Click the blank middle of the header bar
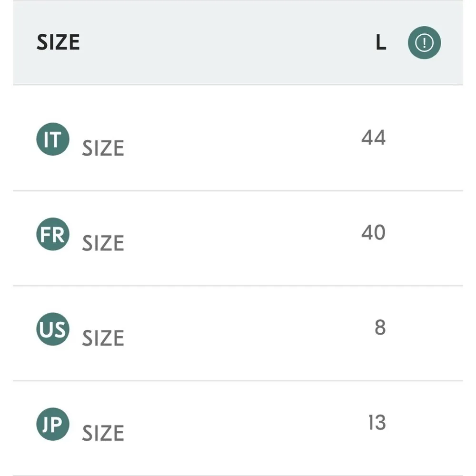The image size is (476, 476). tap(228, 43)
